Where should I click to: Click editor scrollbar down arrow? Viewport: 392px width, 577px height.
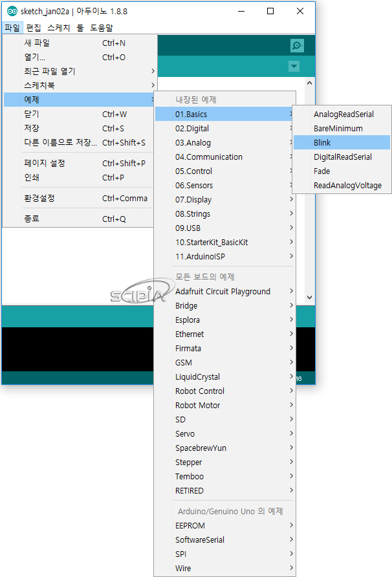[310, 298]
